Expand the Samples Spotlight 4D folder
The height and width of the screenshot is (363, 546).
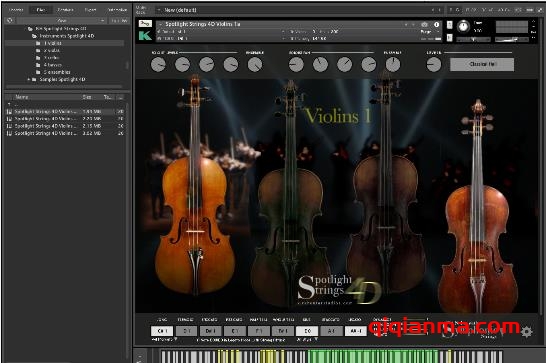click(29, 79)
